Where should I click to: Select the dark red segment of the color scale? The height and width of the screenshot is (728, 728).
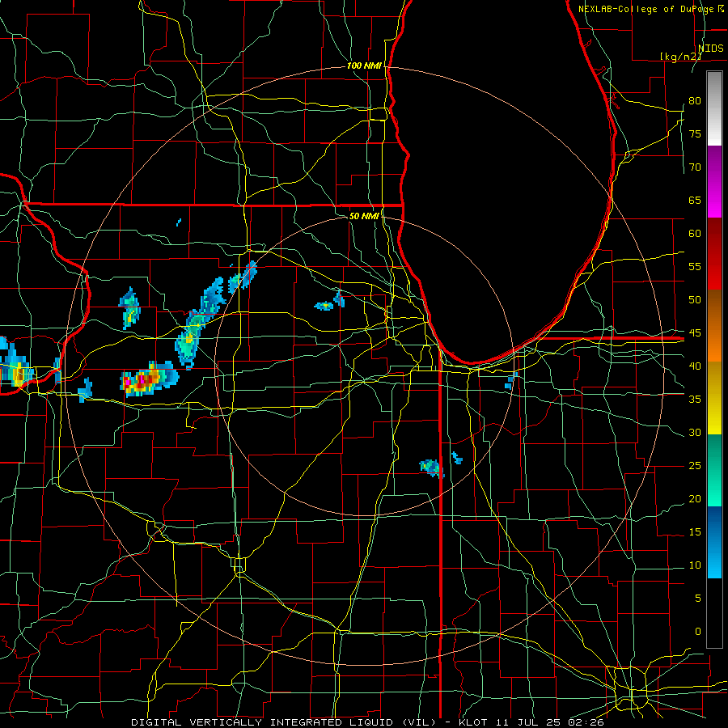[714, 254]
